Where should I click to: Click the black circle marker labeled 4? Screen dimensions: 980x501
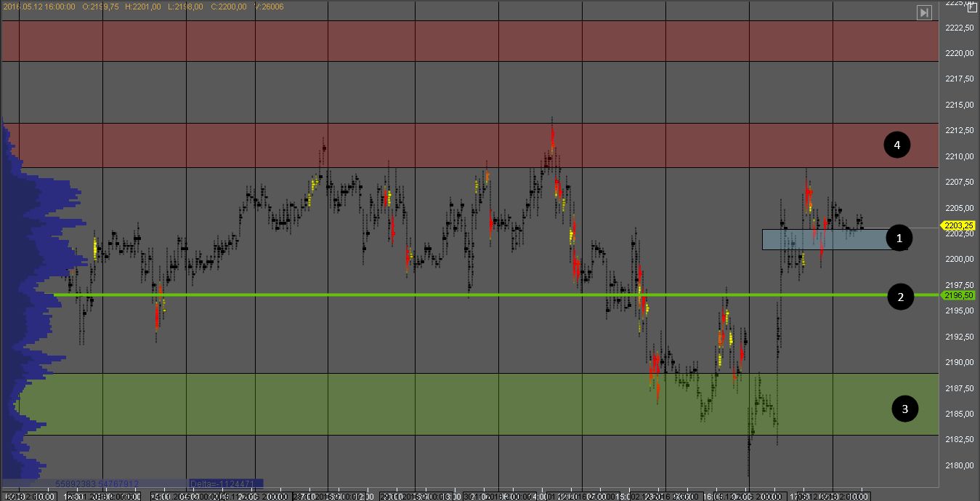click(x=897, y=145)
